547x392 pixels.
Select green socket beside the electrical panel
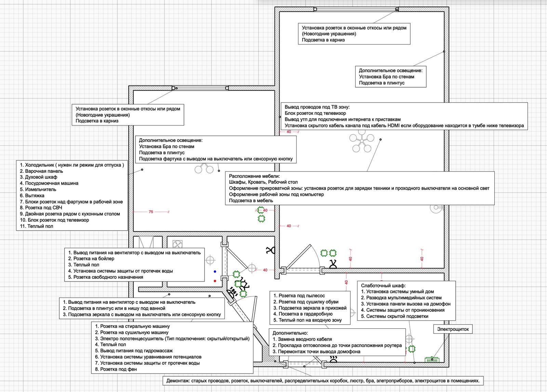[412, 349]
